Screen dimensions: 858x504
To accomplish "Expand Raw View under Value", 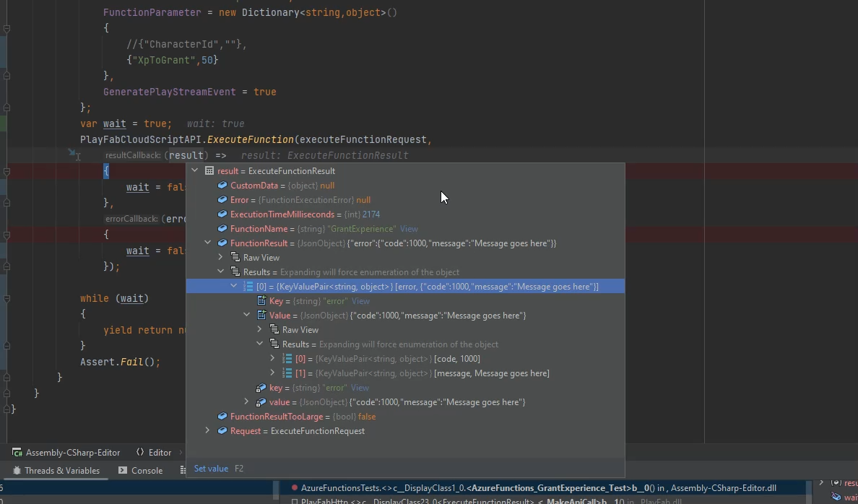I will (x=259, y=330).
